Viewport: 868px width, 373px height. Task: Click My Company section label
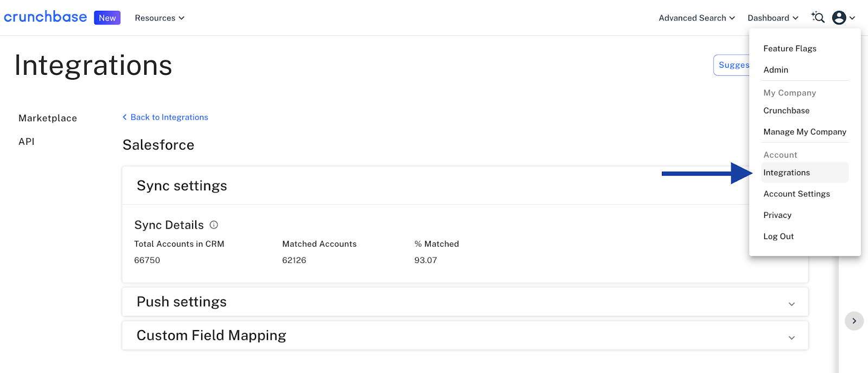tap(789, 93)
